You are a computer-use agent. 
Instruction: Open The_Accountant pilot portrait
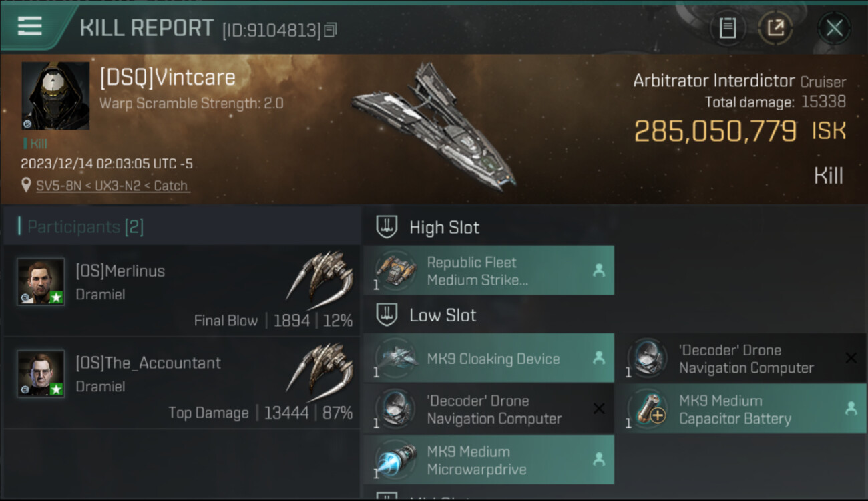[41, 373]
